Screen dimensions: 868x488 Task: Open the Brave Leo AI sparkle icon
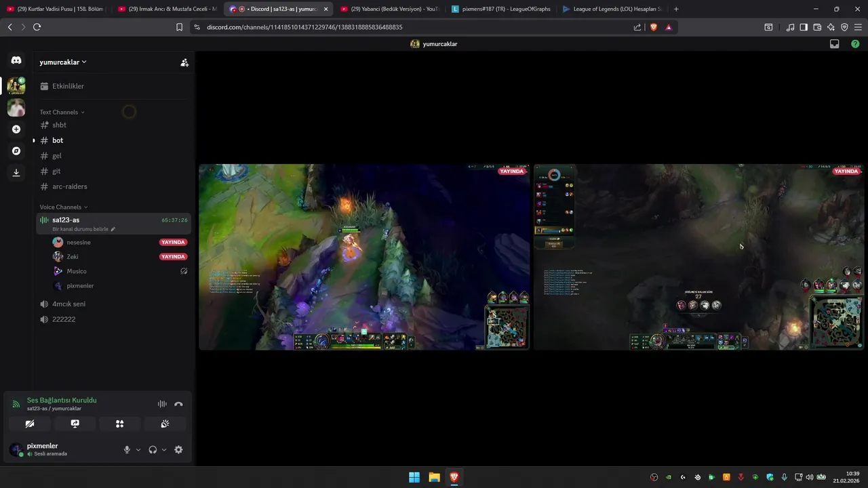pos(831,27)
